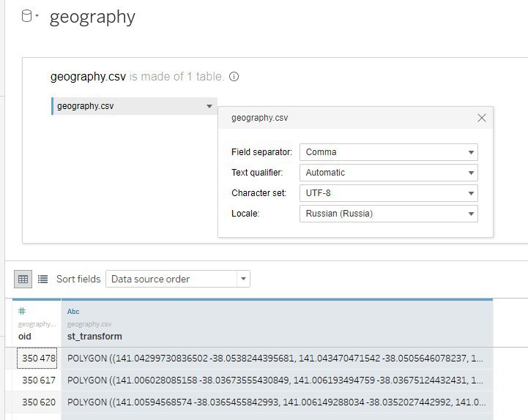Click the number type icon above oid
This screenshot has width=528, height=420.
point(22,311)
